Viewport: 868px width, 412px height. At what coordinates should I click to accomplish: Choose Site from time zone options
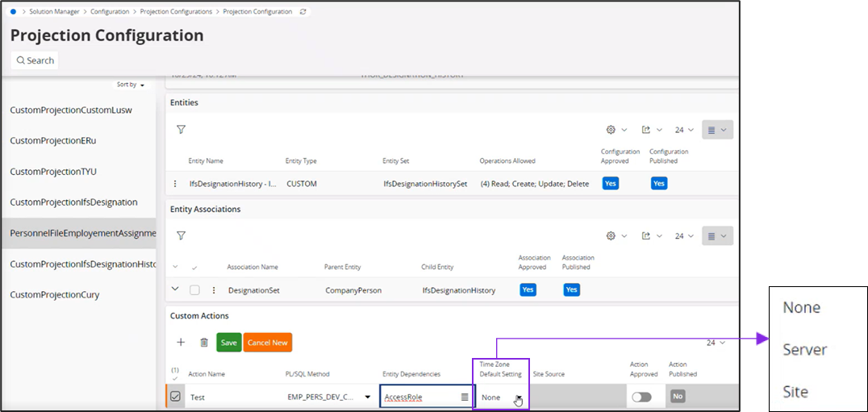pyautogui.click(x=795, y=392)
